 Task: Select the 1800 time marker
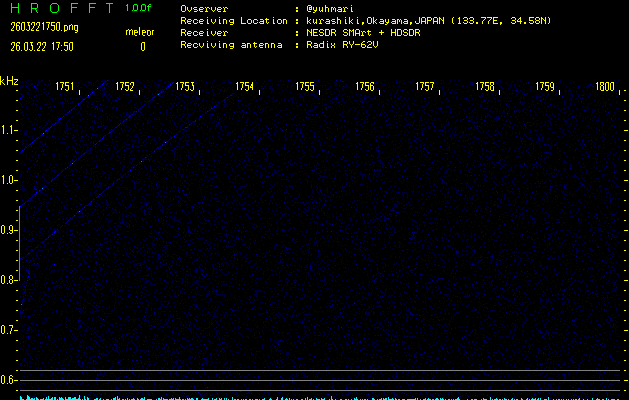pos(604,88)
